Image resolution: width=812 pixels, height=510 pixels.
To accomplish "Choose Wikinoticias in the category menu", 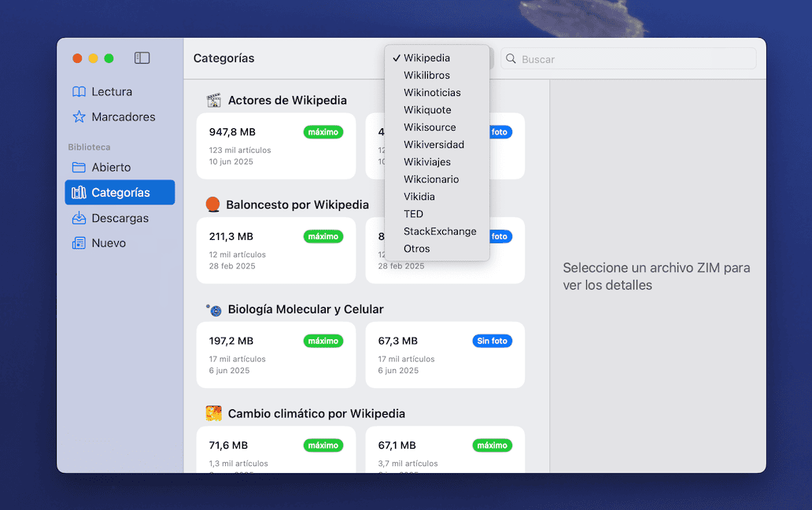I will 437,93.
